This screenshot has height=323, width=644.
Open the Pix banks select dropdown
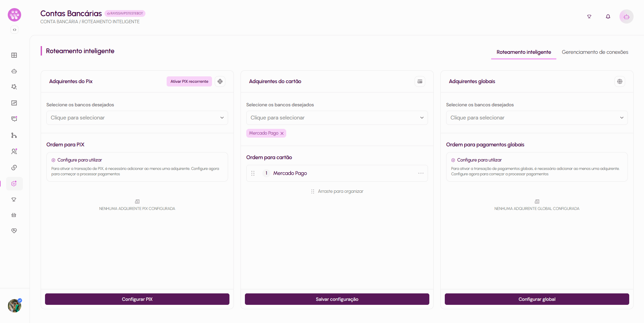[x=137, y=118]
